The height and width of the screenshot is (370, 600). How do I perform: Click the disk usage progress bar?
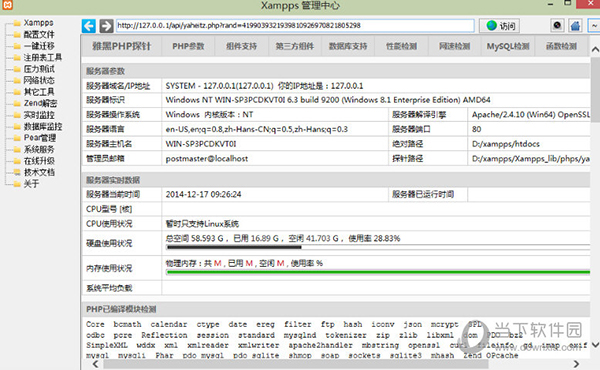378,247
